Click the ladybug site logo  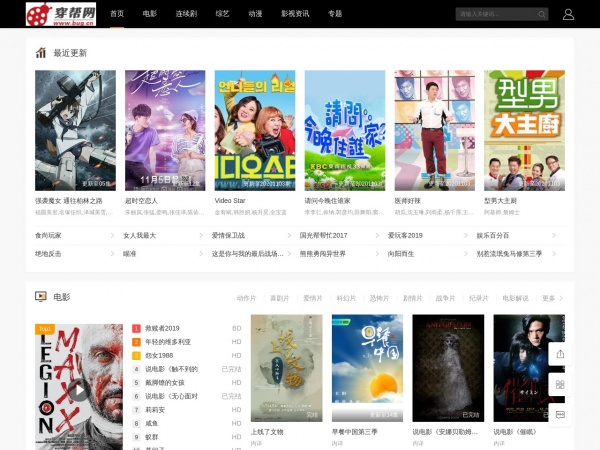click(x=61, y=14)
